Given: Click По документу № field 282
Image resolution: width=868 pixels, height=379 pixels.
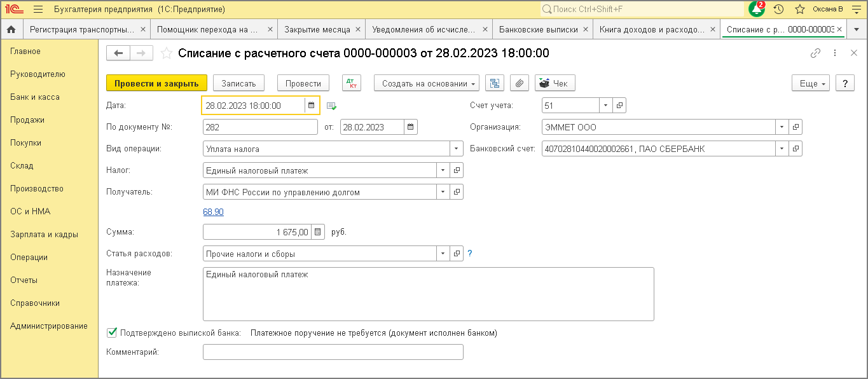Looking at the screenshot, I should pos(260,127).
